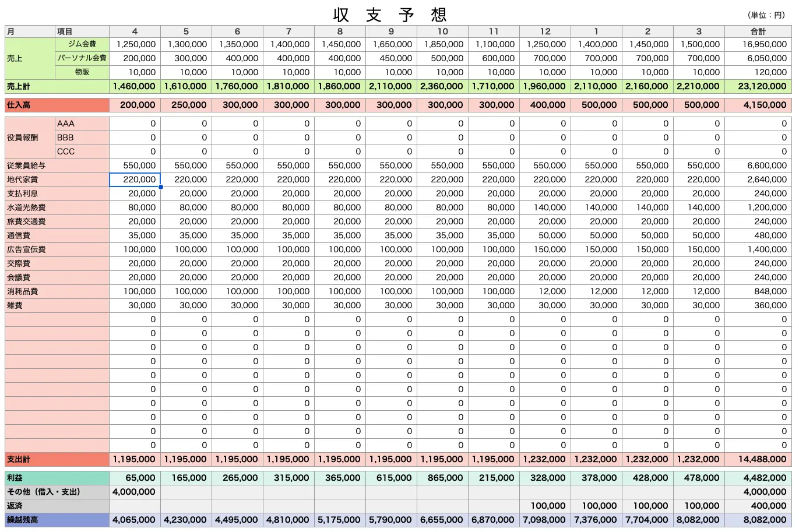Image resolution: width=799 pixels, height=532 pixels.
Task: Click the 消耗品費 total 848,000
Action: click(x=758, y=291)
